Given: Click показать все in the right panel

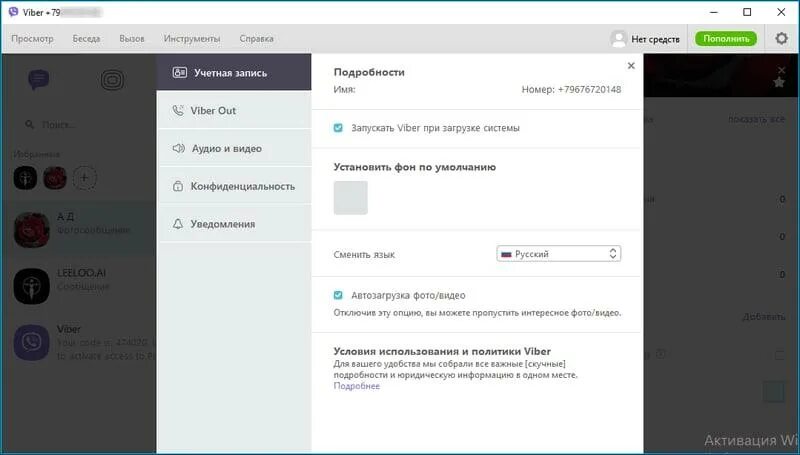Looking at the screenshot, I should click(756, 119).
